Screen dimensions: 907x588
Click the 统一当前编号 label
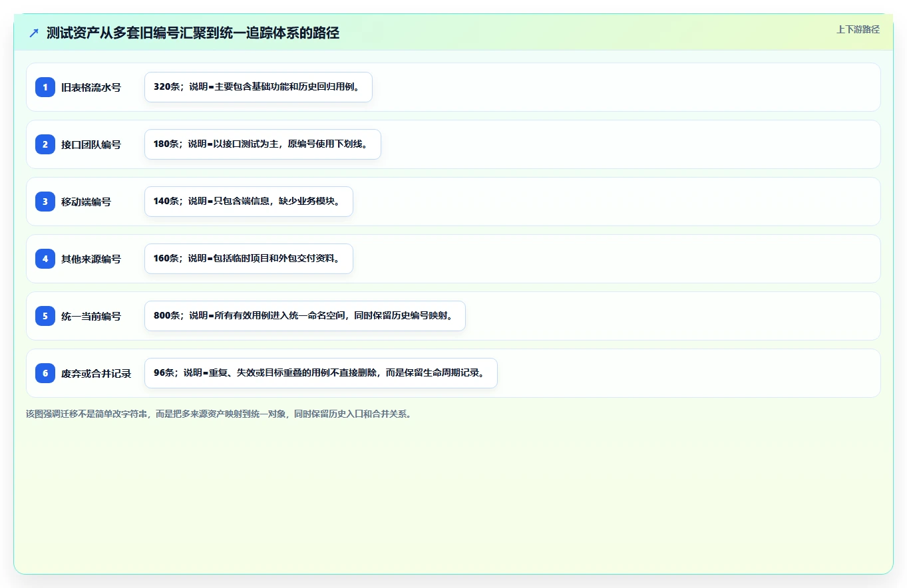click(x=91, y=316)
